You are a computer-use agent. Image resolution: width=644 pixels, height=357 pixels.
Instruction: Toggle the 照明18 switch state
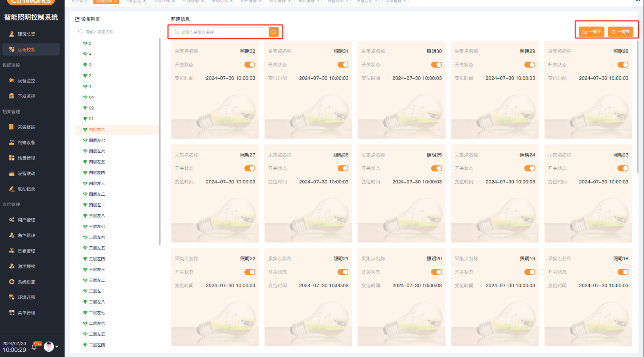pyautogui.click(x=623, y=272)
